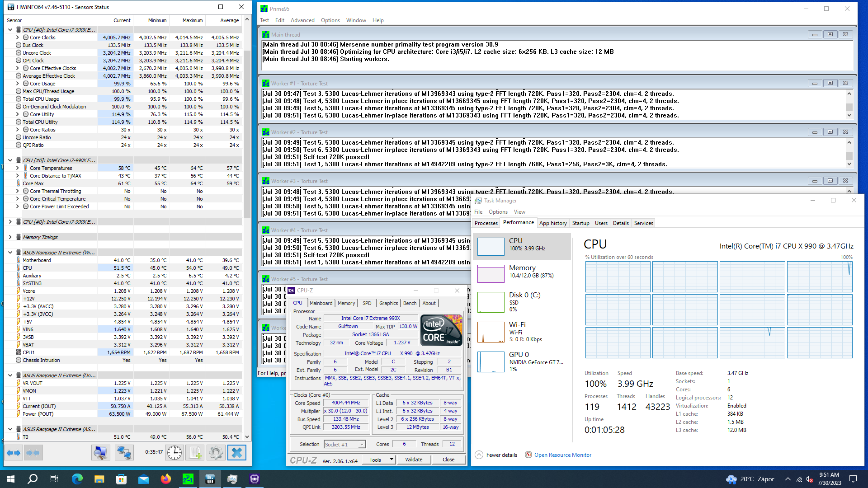Expand Memory Timings group
Screen dimensions: 868x488
[10, 237]
